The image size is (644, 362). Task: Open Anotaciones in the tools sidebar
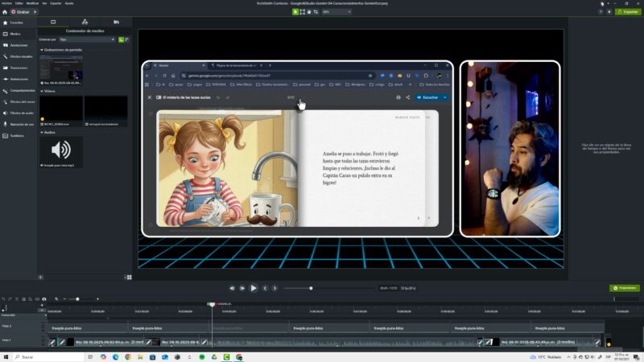[19, 45]
